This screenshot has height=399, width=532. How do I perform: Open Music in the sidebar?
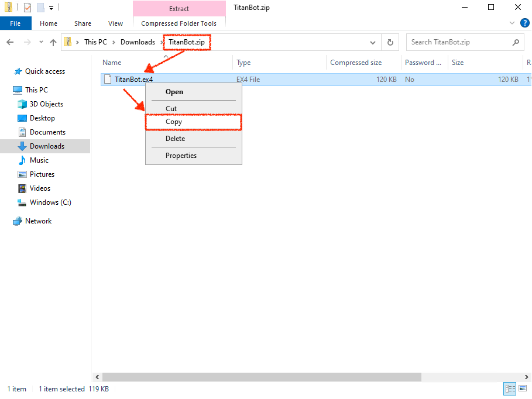click(x=39, y=160)
